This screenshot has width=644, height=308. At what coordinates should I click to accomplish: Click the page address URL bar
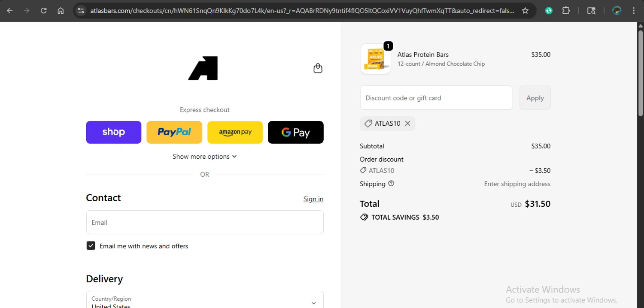(302, 11)
